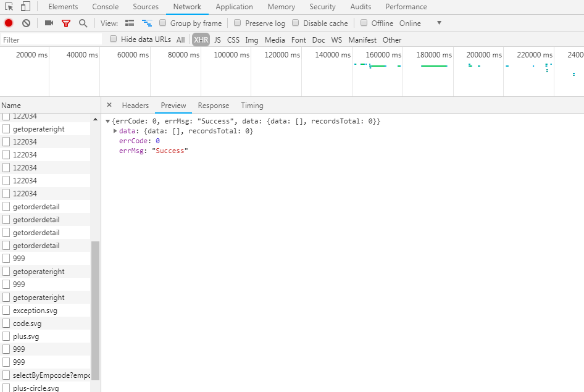Toggle the device toolbar icon
Viewport: 584px width, 392px height.
[25, 6]
